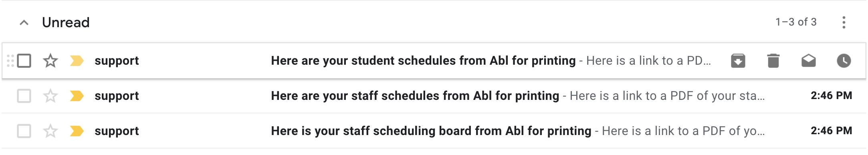
Task: Click importance marker on student schedules email
Action: tap(77, 61)
